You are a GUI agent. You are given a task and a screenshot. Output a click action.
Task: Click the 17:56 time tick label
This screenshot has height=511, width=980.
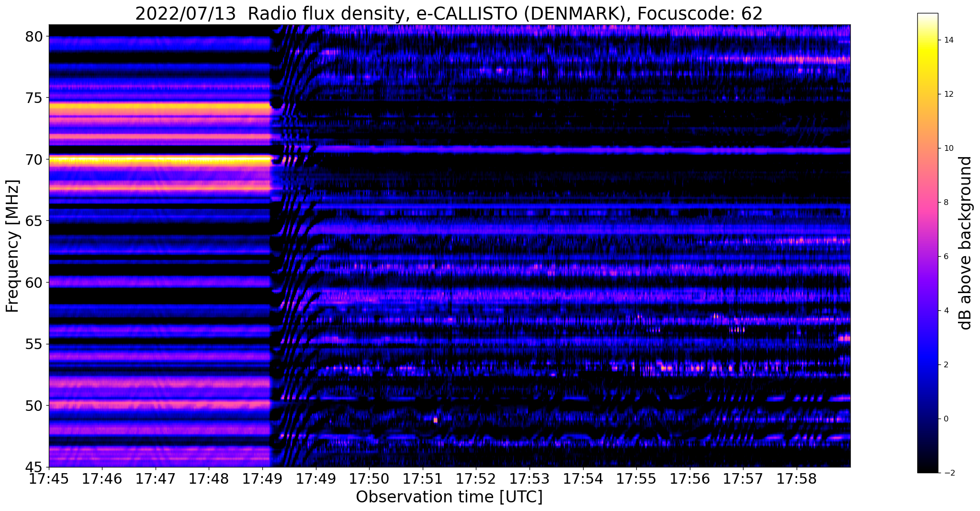point(690,478)
